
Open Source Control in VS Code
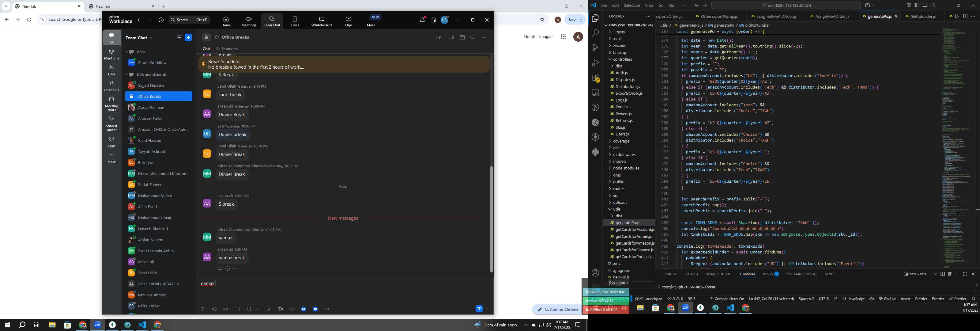click(x=595, y=48)
